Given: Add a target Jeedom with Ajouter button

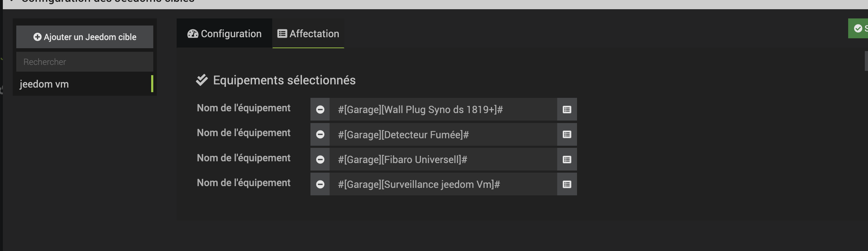Looking at the screenshot, I should tap(85, 37).
